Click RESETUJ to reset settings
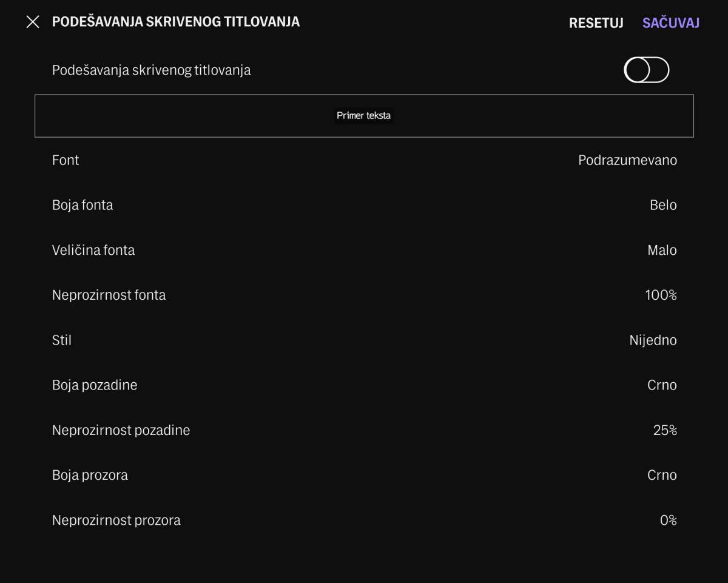The height and width of the screenshot is (583, 728). click(x=596, y=23)
